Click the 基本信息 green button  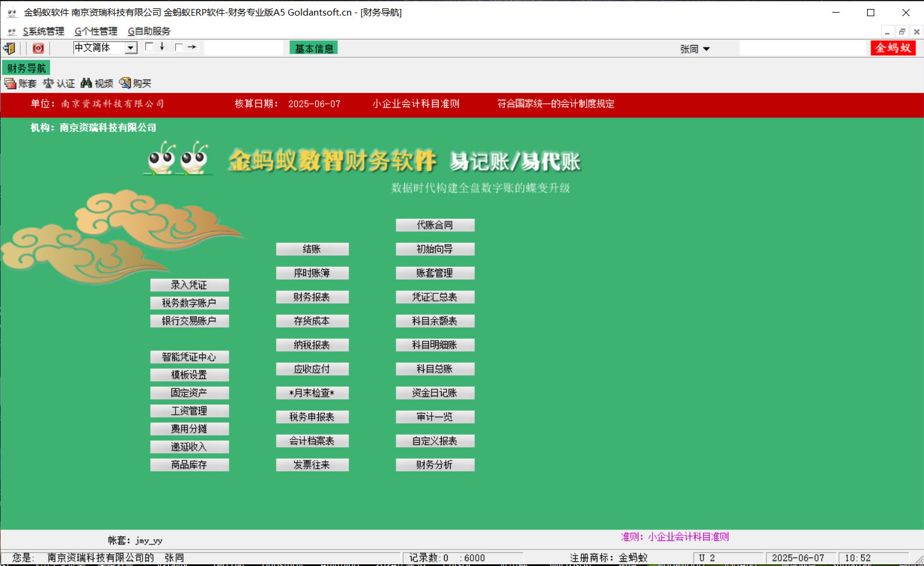(x=313, y=48)
